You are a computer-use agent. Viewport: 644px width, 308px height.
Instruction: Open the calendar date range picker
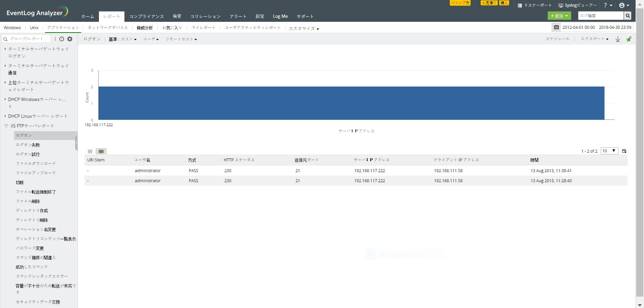click(556, 27)
